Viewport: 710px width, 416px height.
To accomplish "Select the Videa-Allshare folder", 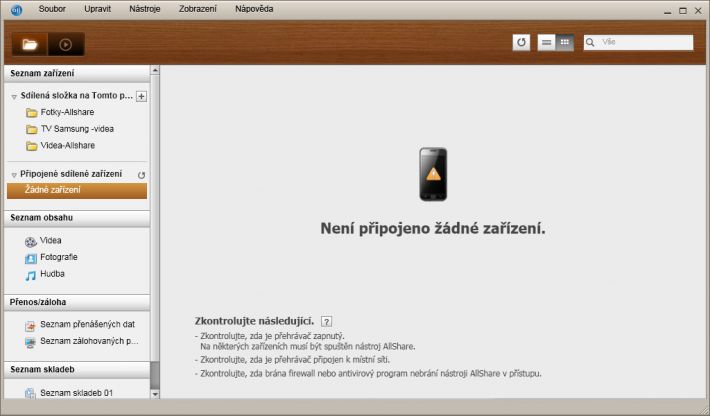I will tap(68, 146).
